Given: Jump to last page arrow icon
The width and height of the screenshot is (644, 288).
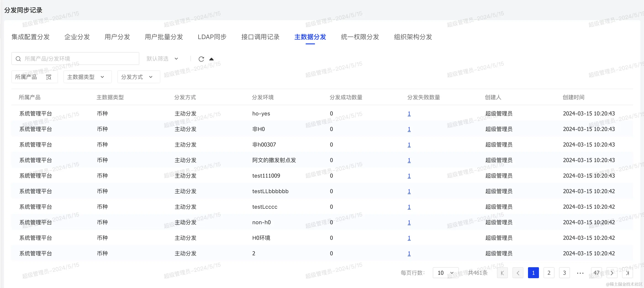Looking at the screenshot, I should [x=627, y=273].
